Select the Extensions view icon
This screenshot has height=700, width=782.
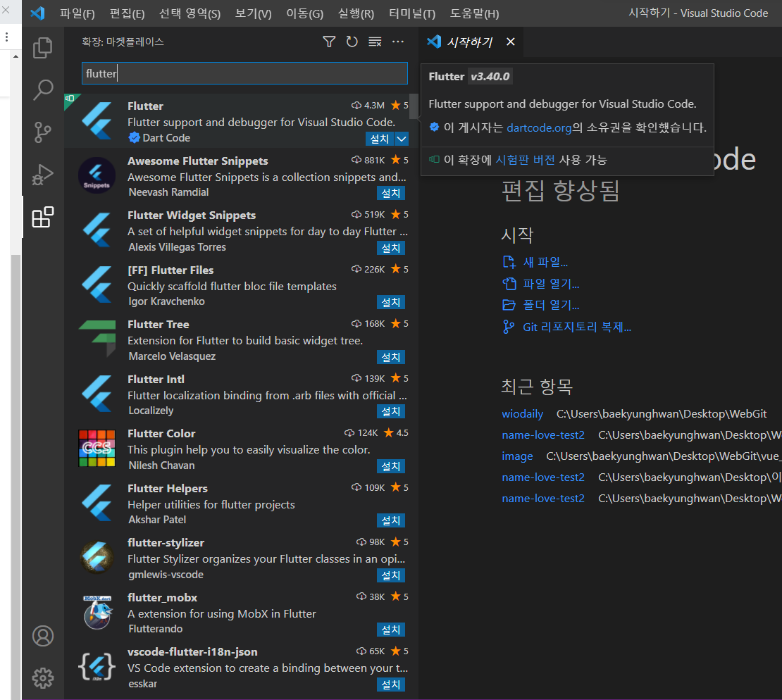point(43,217)
